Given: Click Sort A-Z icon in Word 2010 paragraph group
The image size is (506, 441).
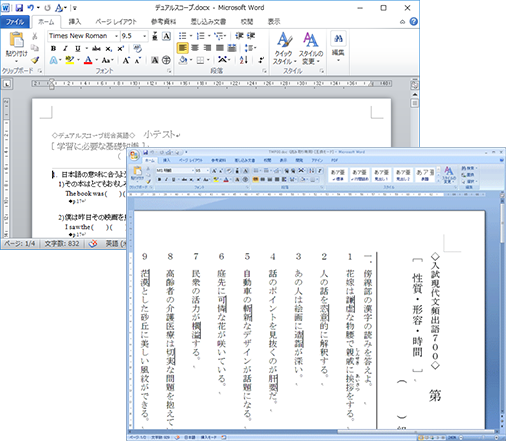Looking at the screenshot, I should point(243,60).
